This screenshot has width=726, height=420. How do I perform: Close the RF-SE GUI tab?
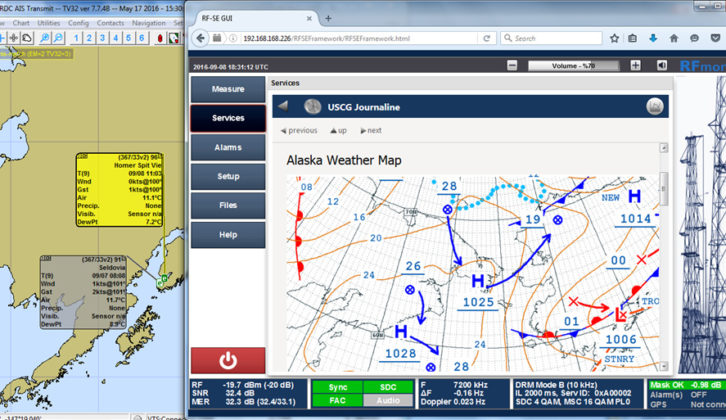(309, 19)
